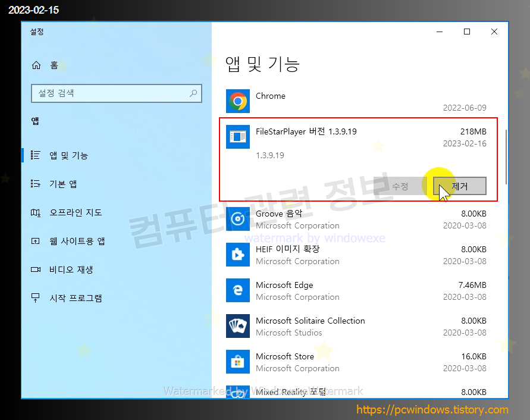This screenshot has width=530, height=420.
Task: Select the FileStarPlayer 버전 1.3.9.19 title
Action: coord(306,131)
